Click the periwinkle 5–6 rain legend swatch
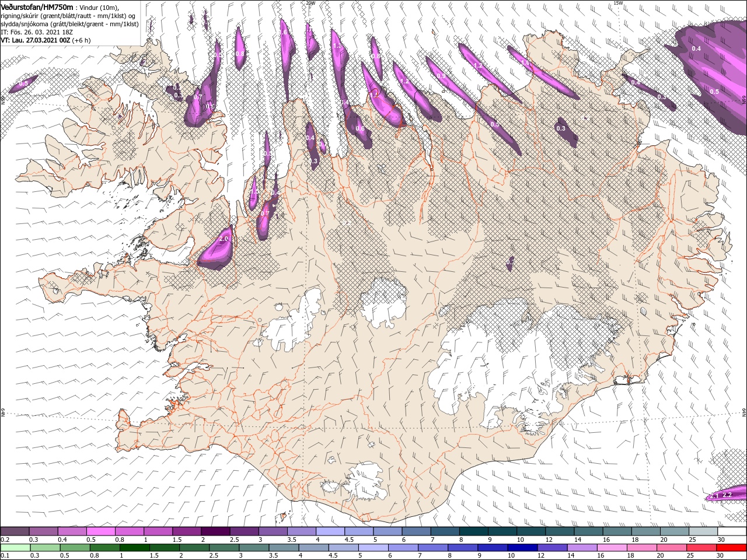Screen dimensions: 747x560 373,548
